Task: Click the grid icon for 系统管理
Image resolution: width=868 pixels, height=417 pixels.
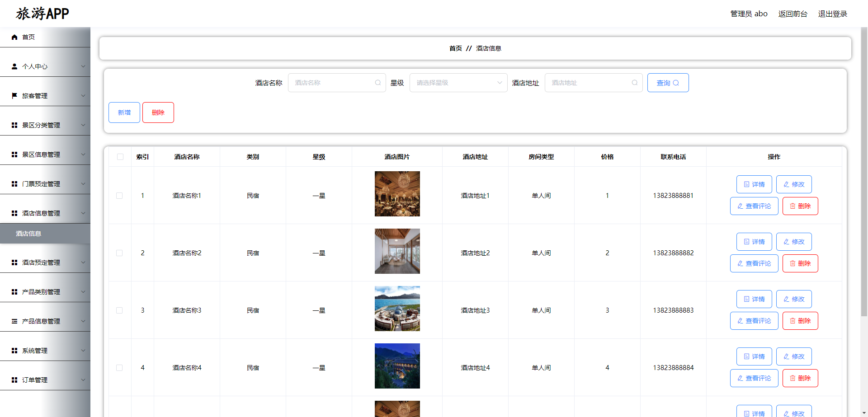Action: (x=14, y=350)
